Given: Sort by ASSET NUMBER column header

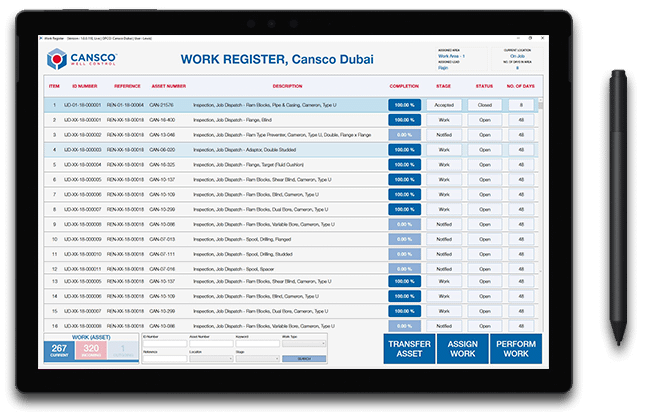Looking at the screenshot, I should pos(169,86).
